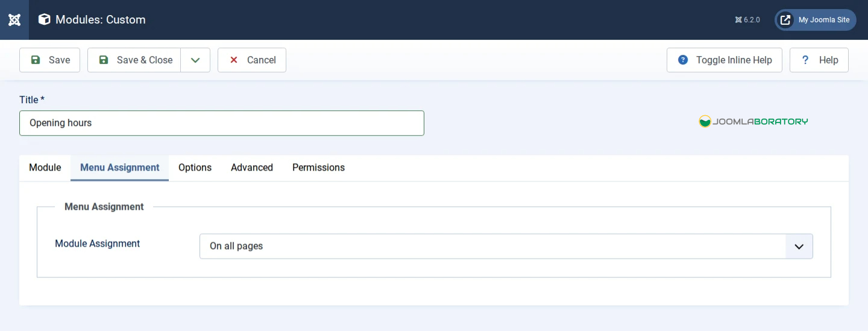The height and width of the screenshot is (331, 868).
Task: Select the Menu Assignment tab
Action: pos(120,168)
